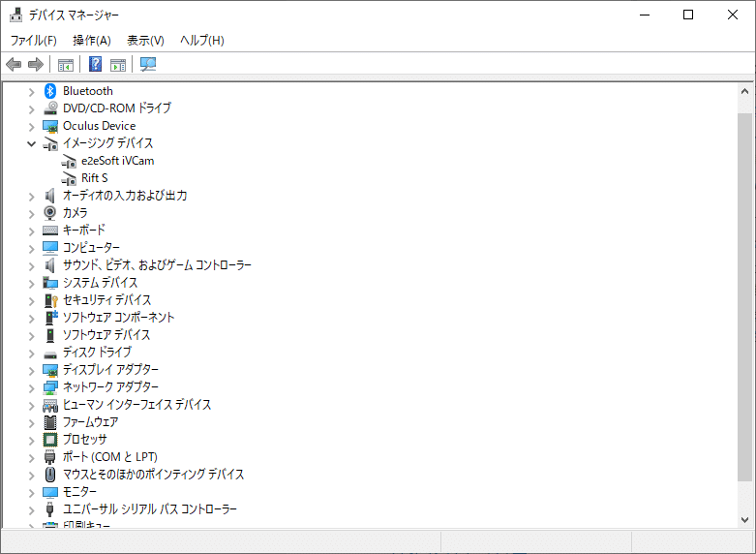
Task: Click the ディスク ドライブ icon
Action: (50, 354)
